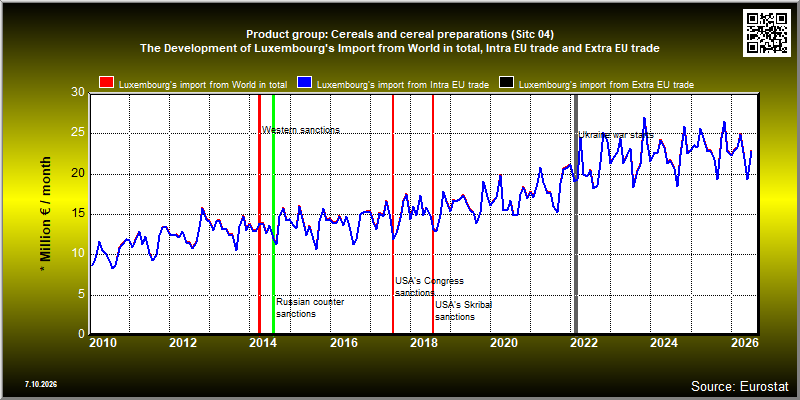Viewport: 800px width, 400px height.
Task: Click the black legend swatch for Extra EU
Action: 506,83
